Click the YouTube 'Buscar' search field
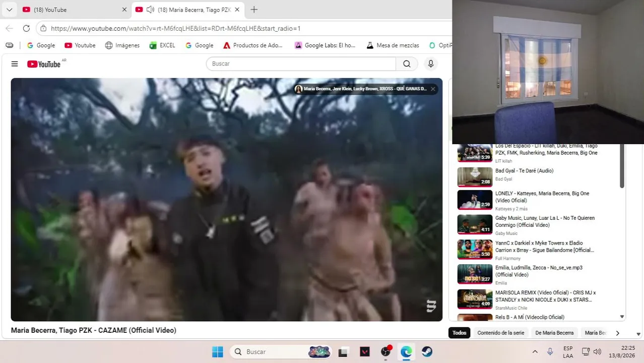 pos(301,64)
